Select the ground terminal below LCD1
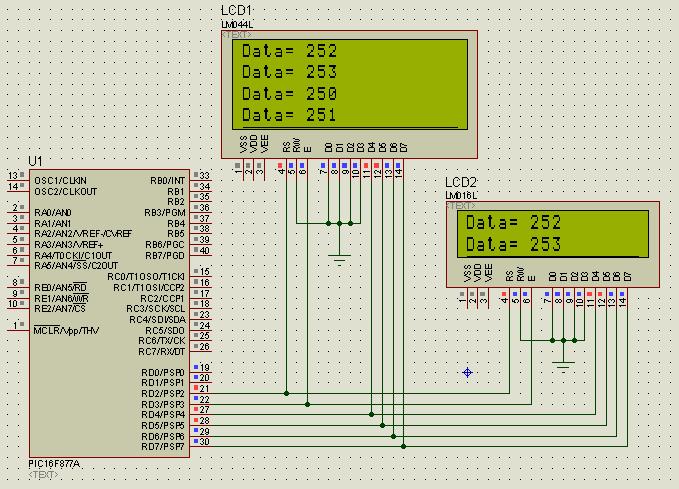The width and height of the screenshot is (679, 489). (x=339, y=260)
